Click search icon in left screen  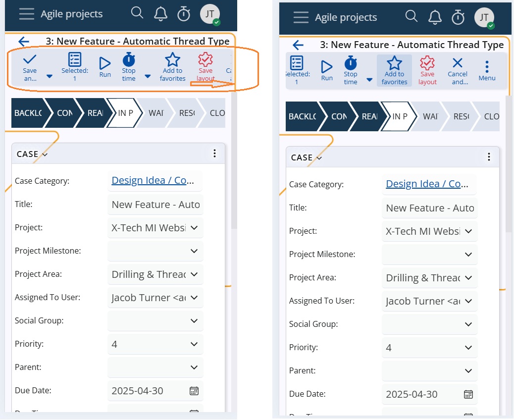[137, 13]
